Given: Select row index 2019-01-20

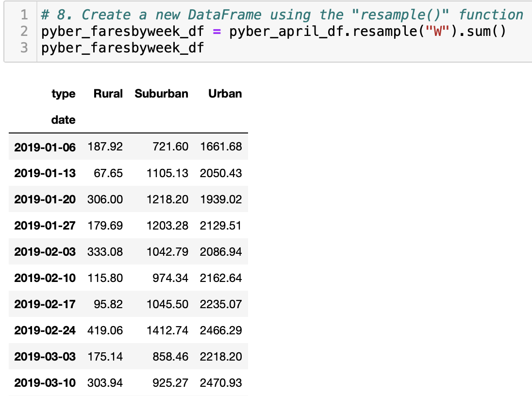Looking at the screenshot, I should (45, 199).
